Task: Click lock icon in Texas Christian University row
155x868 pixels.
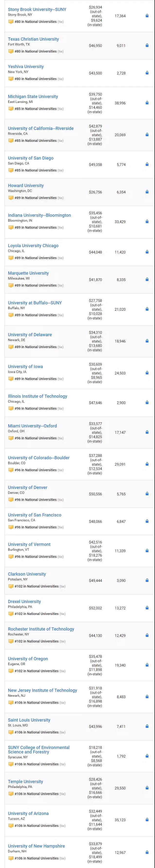Action: (147, 45)
